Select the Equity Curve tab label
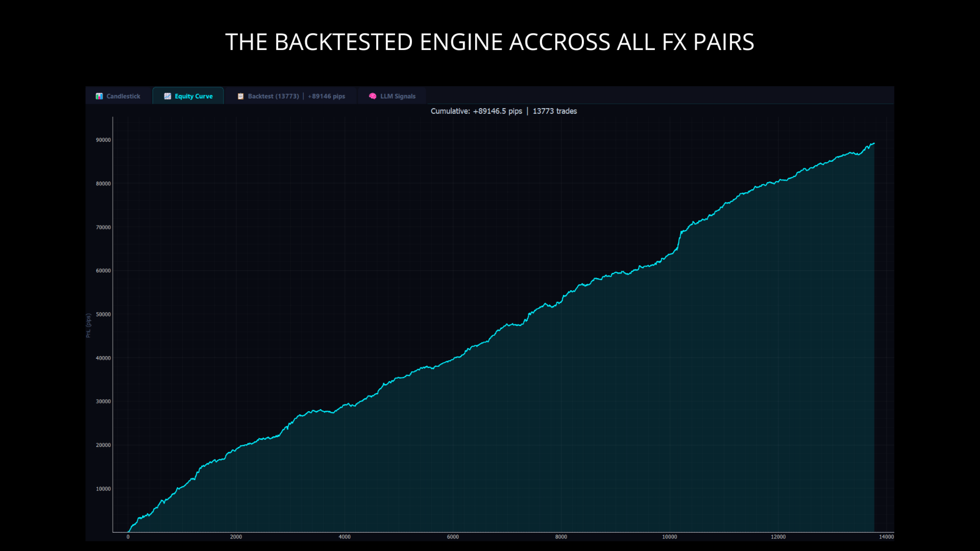Viewport: 980px width, 551px height. pyautogui.click(x=193, y=96)
